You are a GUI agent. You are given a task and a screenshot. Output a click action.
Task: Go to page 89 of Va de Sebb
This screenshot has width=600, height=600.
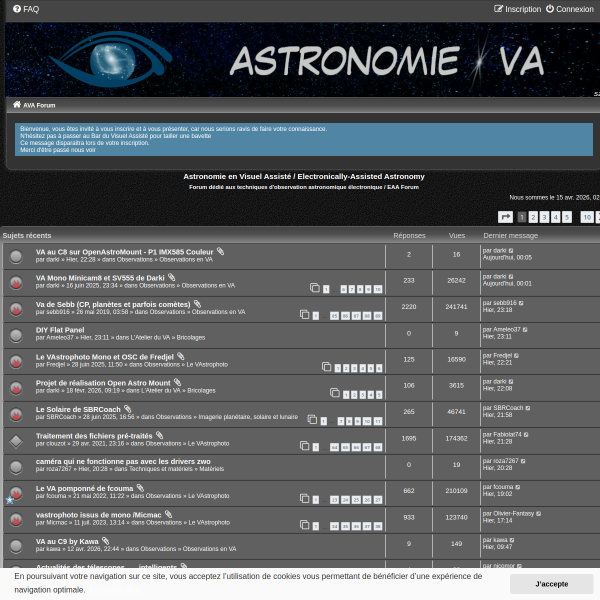pyautogui.click(x=378, y=316)
